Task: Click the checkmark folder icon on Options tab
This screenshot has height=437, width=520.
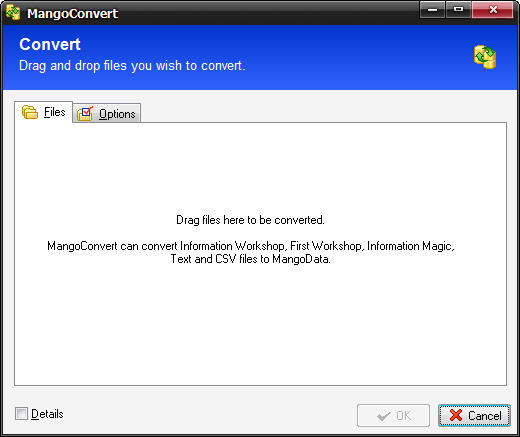Action: pos(85,114)
